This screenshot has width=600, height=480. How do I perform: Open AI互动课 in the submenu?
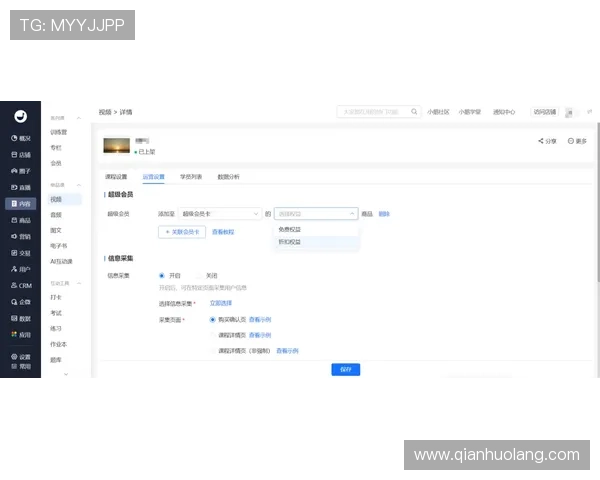tap(61, 261)
